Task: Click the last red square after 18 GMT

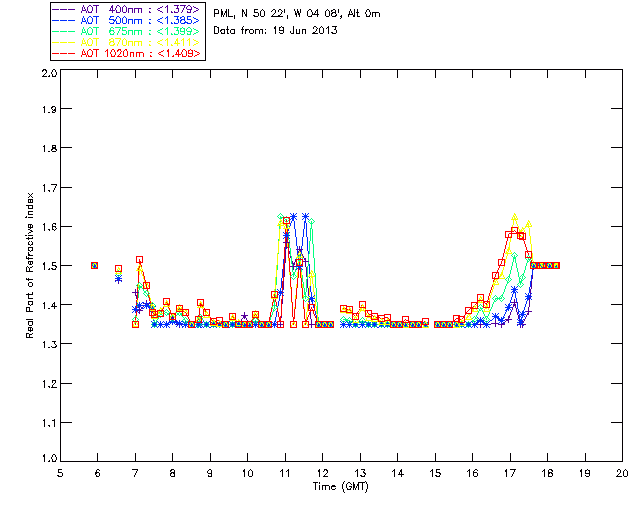Action: coord(556,265)
